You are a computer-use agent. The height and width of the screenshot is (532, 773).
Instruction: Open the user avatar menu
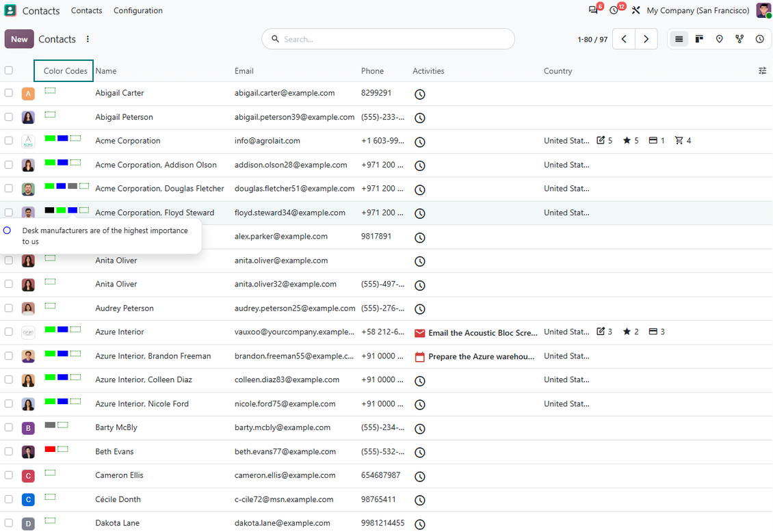pos(763,10)
